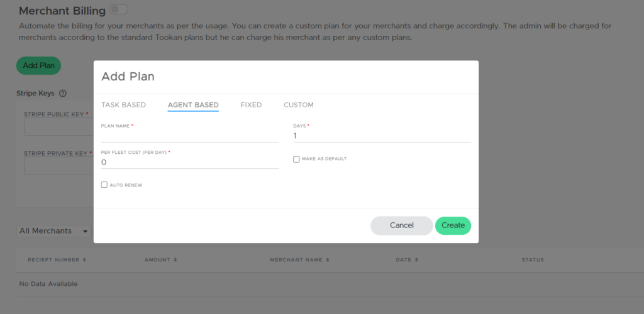The image size is (644, 314).
Task: Click the Plan Name input field
Action: pyautogui.click(x=190, y=136)
